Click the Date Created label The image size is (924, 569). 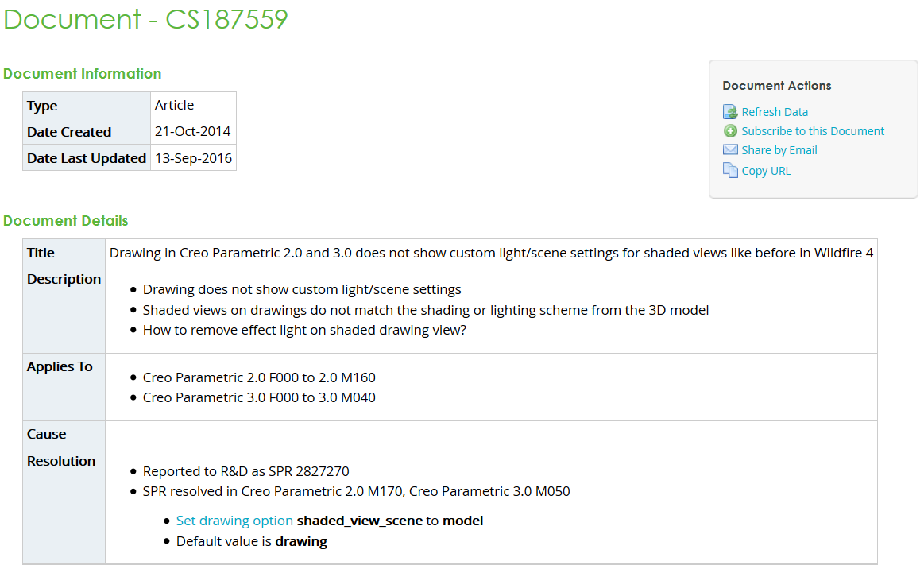(x=69, y=131)
